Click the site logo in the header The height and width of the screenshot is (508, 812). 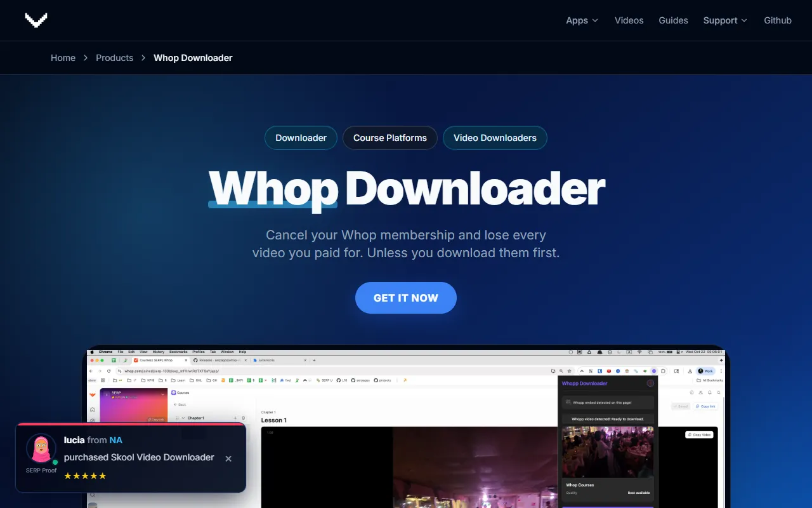(36, 20)
